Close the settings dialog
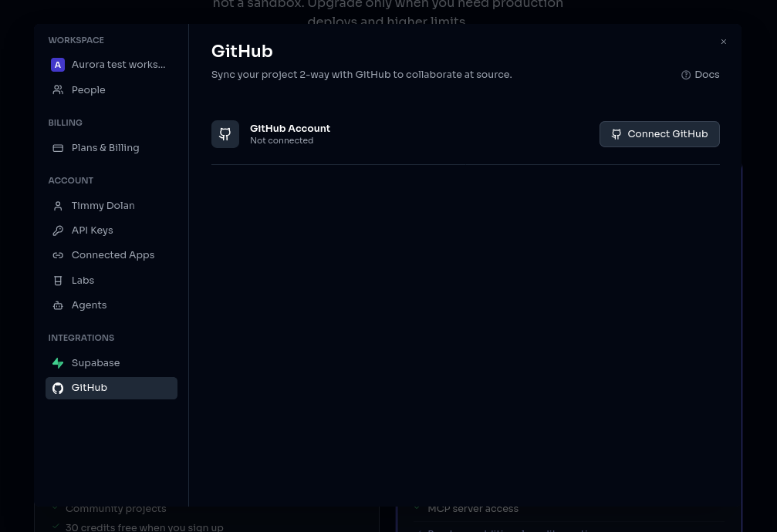This screenshot has height=532, width=777. pos(724,42)
